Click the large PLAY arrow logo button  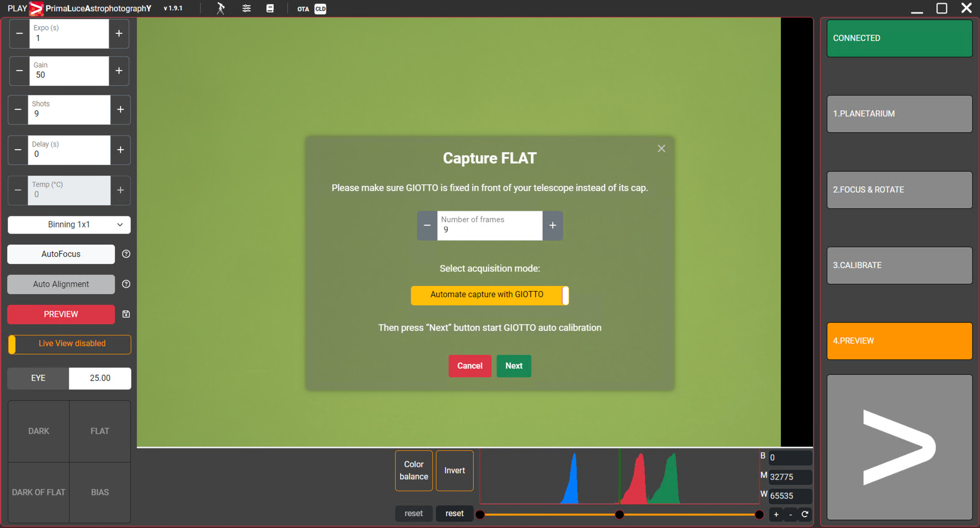click(x=899, y=447)
